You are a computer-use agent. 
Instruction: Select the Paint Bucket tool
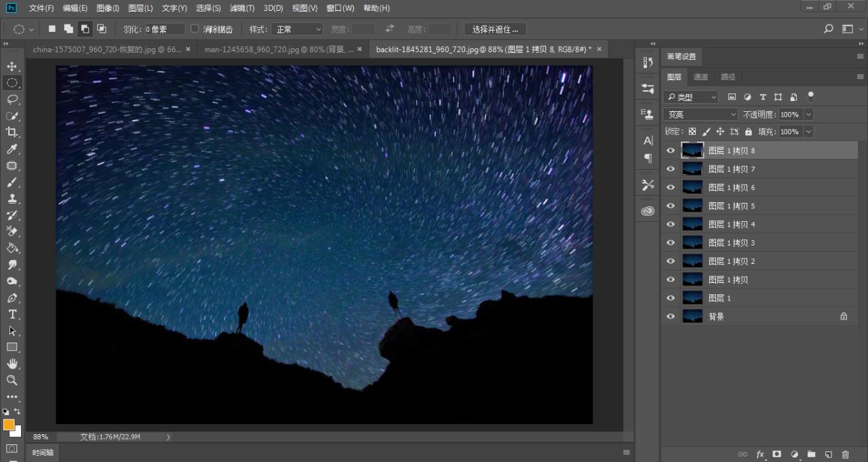tap(12, 248)
